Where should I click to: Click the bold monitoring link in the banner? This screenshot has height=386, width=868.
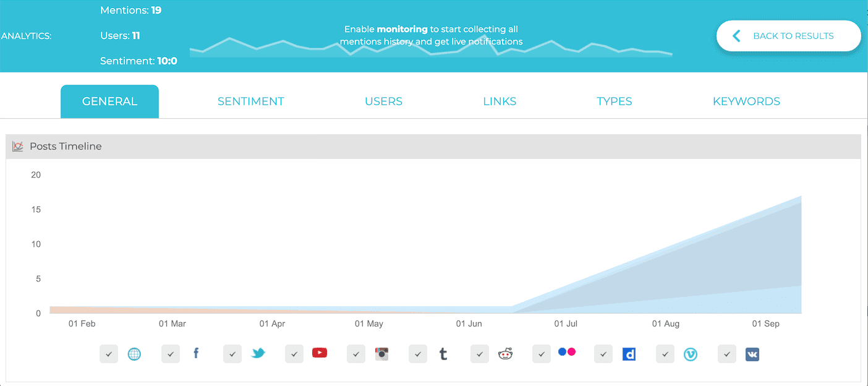402,29
